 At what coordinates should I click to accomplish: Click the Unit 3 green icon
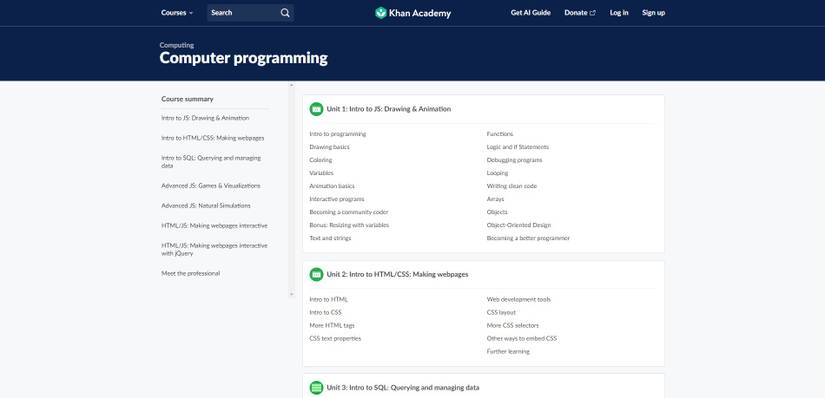point(316,387)
